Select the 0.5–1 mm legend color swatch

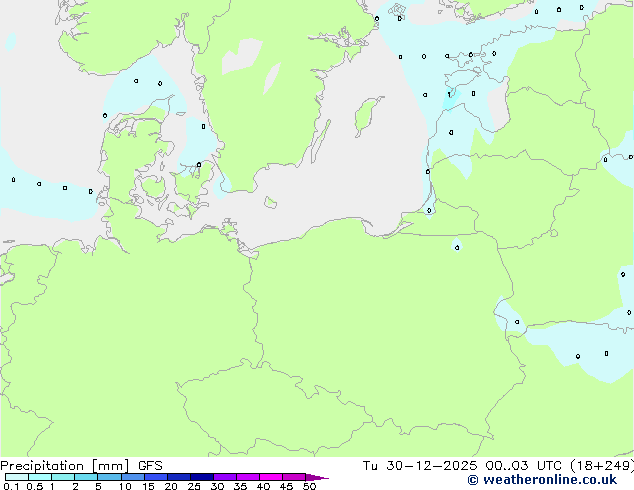pyautogui.click(x=40, y=477)
